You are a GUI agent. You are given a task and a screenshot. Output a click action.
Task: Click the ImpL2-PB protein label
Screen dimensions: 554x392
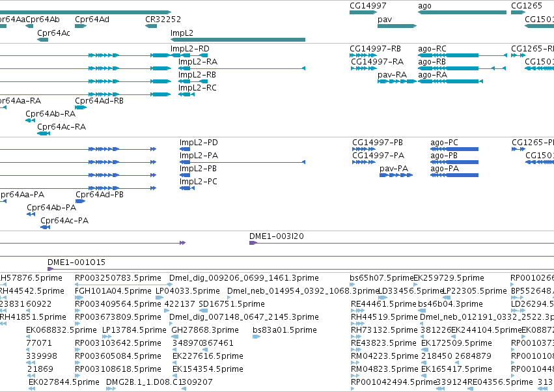[x=198, y=169]
